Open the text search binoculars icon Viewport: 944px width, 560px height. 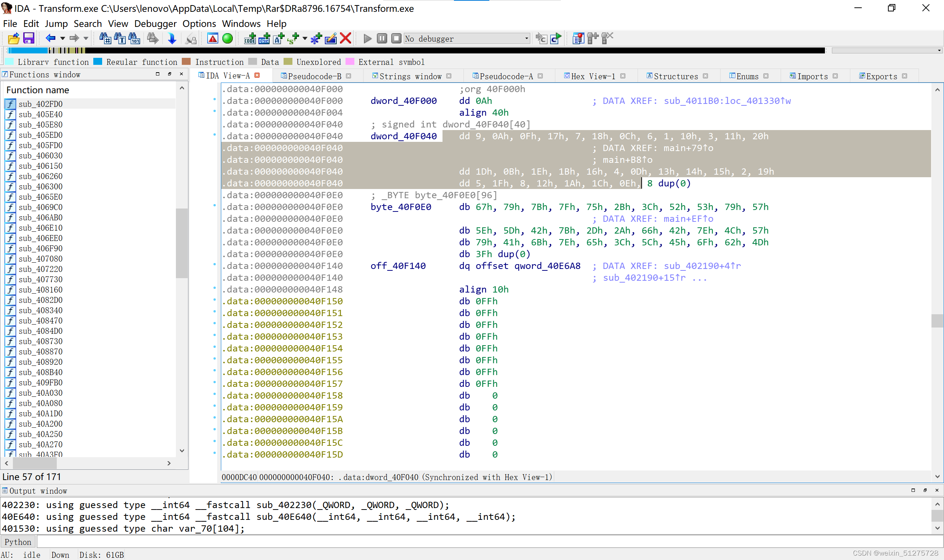click(x=120, y=38)
